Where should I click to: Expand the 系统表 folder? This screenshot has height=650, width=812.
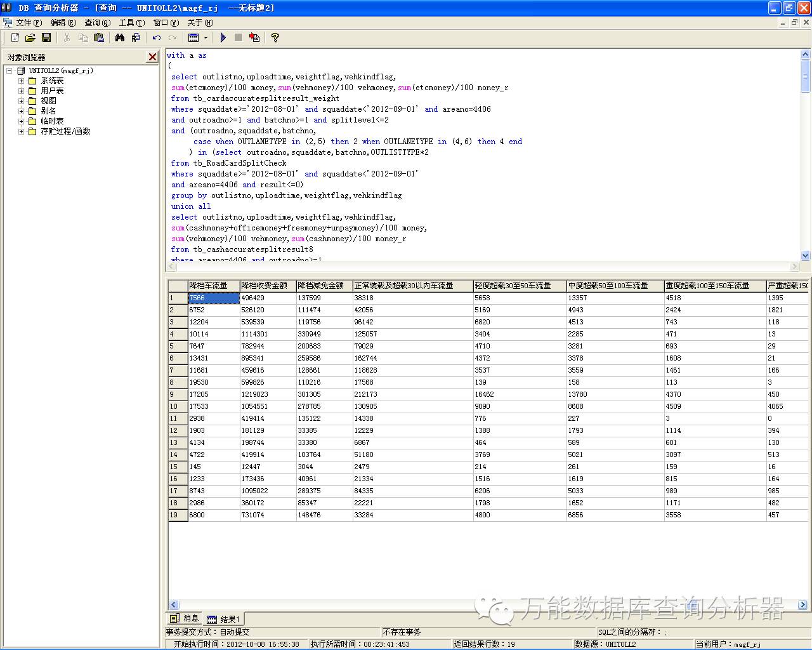(x=21, y=81)
